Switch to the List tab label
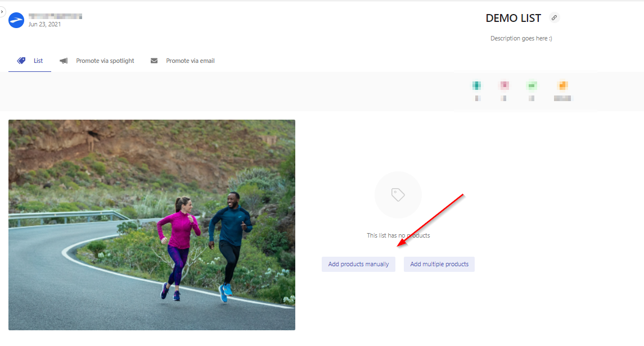This screenshot has width=644, height=346. pyautogui.click(x=38, y=61)
